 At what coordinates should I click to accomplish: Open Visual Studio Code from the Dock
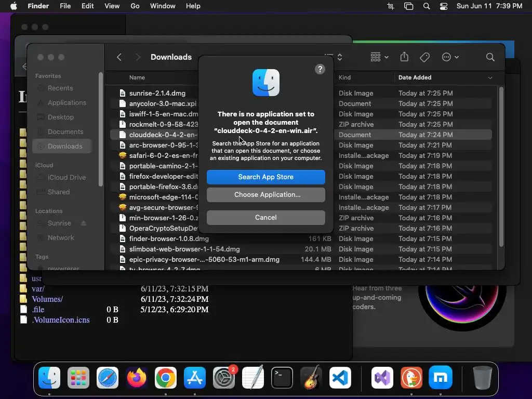tap(340, 378)
